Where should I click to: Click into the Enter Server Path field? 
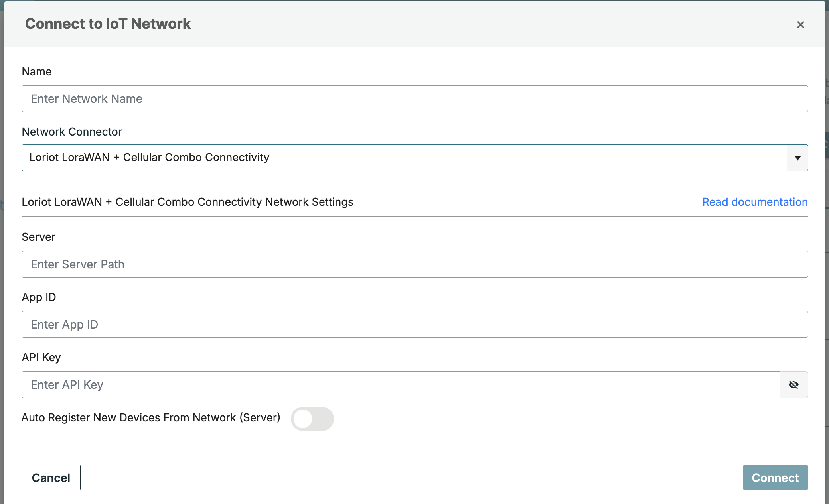pyautogui.click(x=414, y=264)
